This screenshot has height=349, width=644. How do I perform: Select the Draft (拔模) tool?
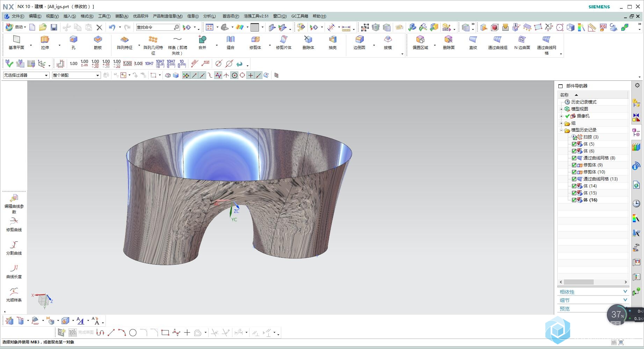pos(388,42)
